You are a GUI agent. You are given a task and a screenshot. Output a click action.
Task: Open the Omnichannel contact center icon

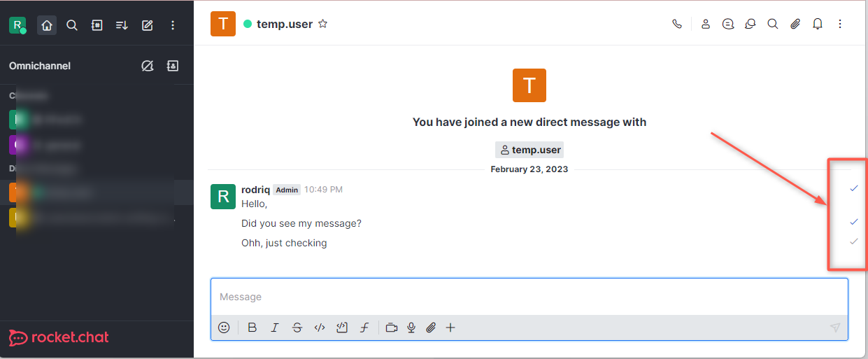(x=173, y=66)
